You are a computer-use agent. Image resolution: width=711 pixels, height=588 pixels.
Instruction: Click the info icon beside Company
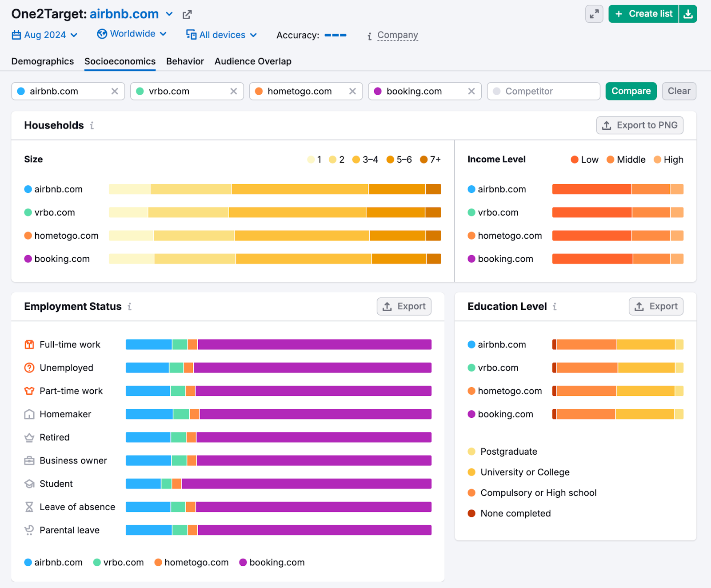[x=370, y=36]
